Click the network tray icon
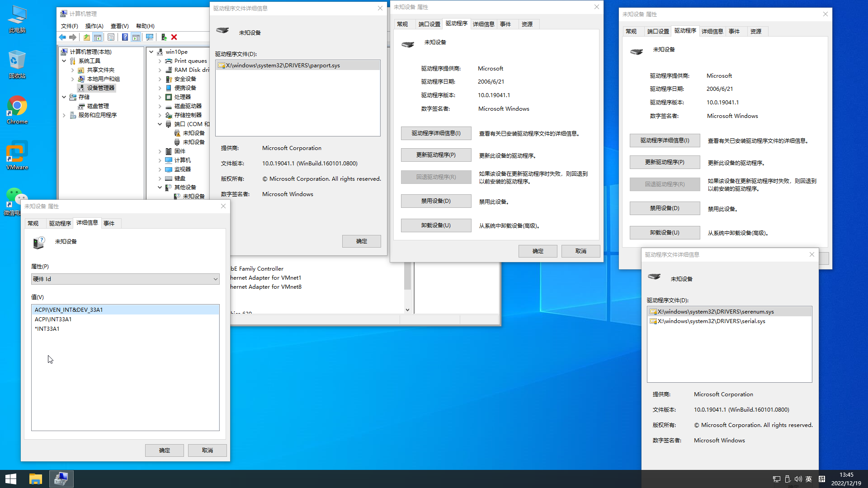868x488 pixels. coord(777,479)
